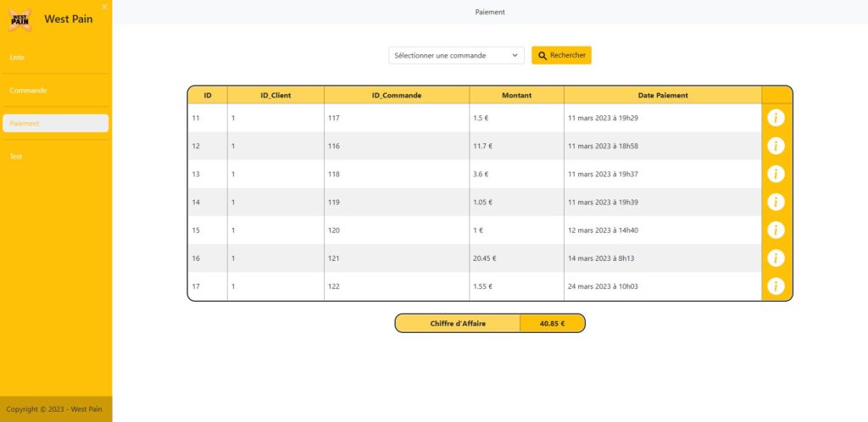Close the sidebar with the X
This screenshot has width=868, height=422.
[104, 7]
